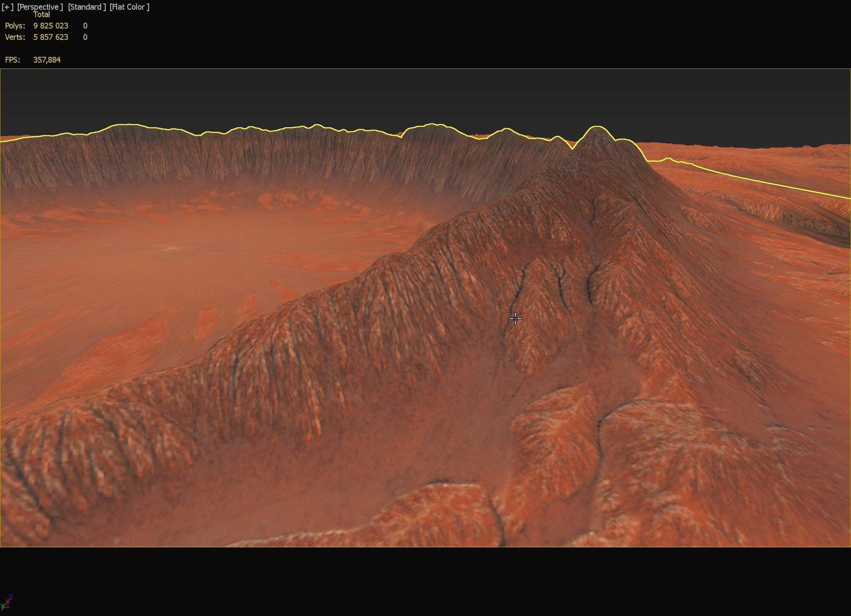
Task: Select the FPS value 357,884
Action: (x=47, y=60)
